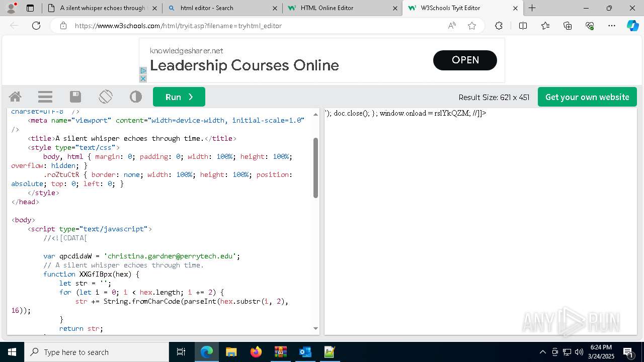Click taskbar search box

[x=97, y=352]
